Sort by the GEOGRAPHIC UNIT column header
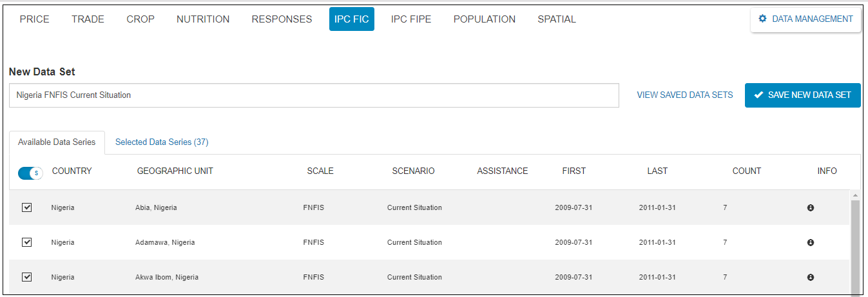This screenshot has height=297, width=868. click(175, 171)
